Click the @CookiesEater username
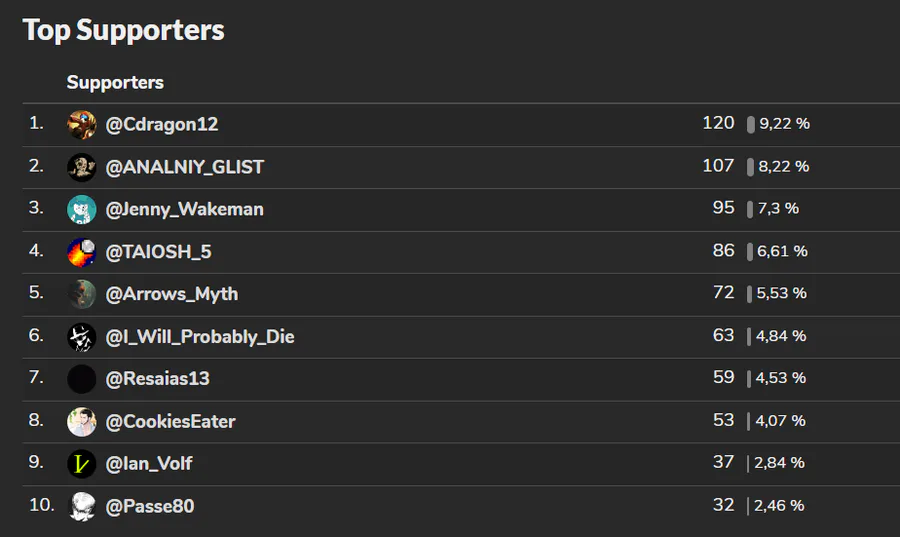 click(170, 421)
